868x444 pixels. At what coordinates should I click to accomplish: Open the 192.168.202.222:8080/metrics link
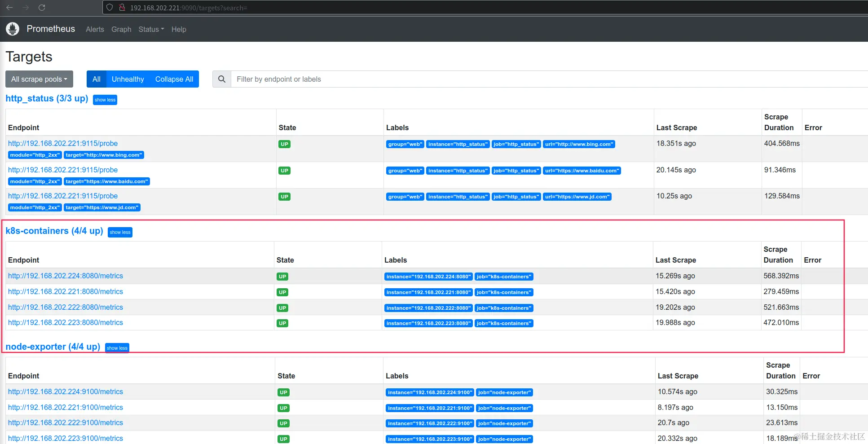point(66,307)
